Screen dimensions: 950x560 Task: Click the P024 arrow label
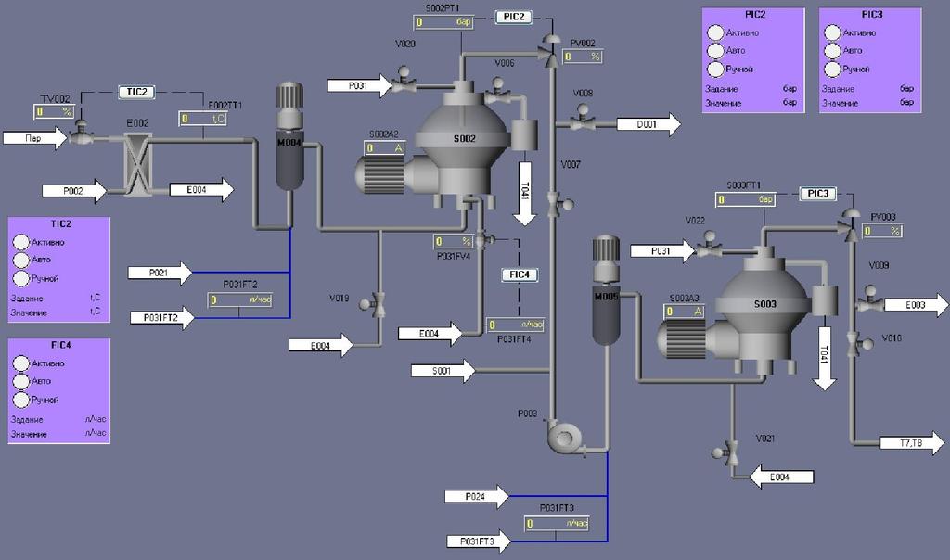(476, 496)
